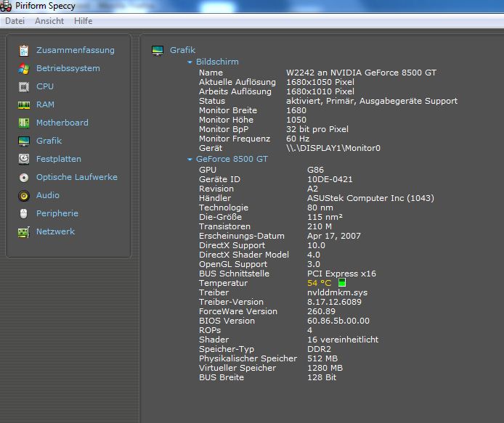Click the 210 M transistors value
This screenshot has width=504, height=423.
(320, 226)
